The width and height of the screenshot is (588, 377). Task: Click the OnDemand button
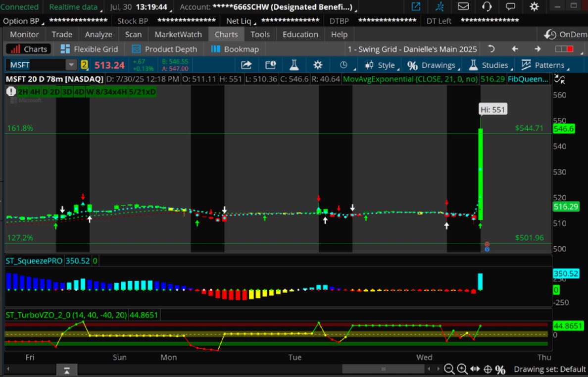566,35
